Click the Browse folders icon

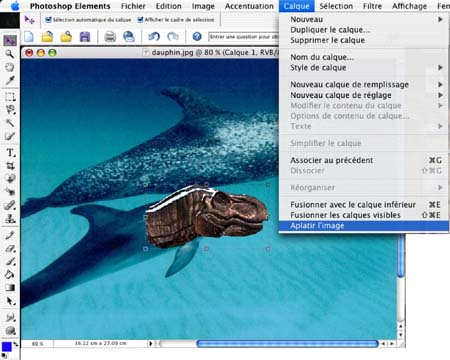(66, 36)
